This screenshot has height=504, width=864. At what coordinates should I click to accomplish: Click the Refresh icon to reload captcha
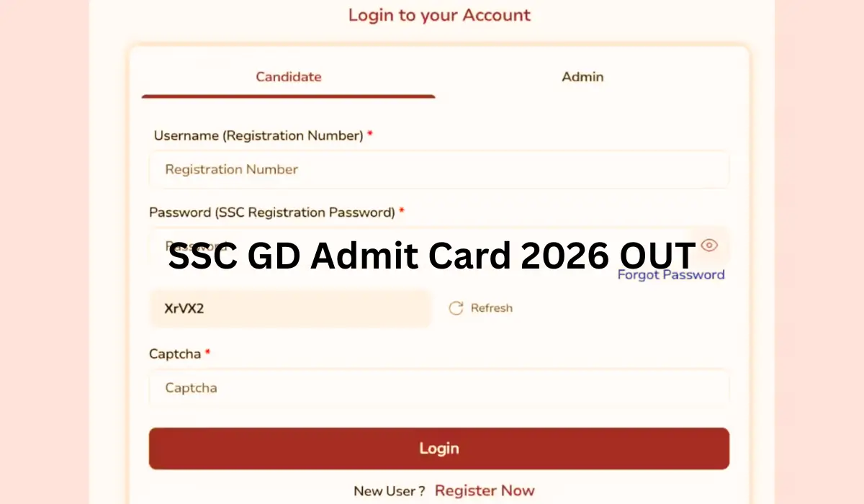[456, 307]
